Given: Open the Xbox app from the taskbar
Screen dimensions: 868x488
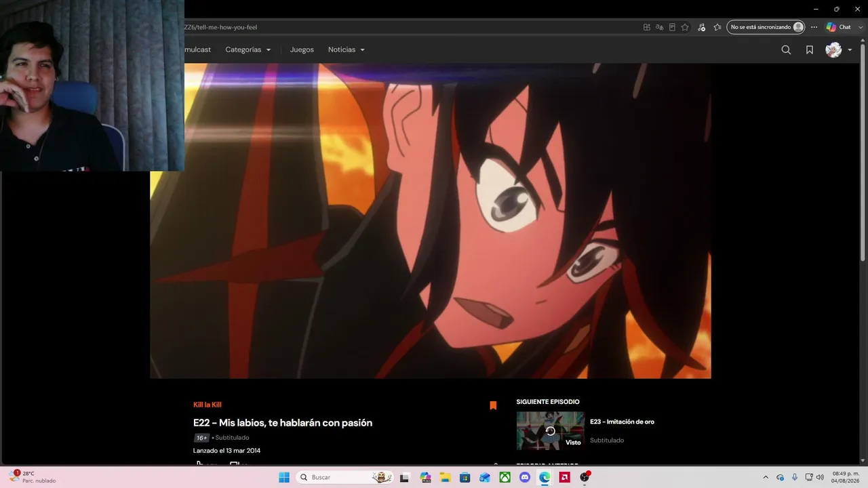Looking at the screenshot, I should 505,477.
